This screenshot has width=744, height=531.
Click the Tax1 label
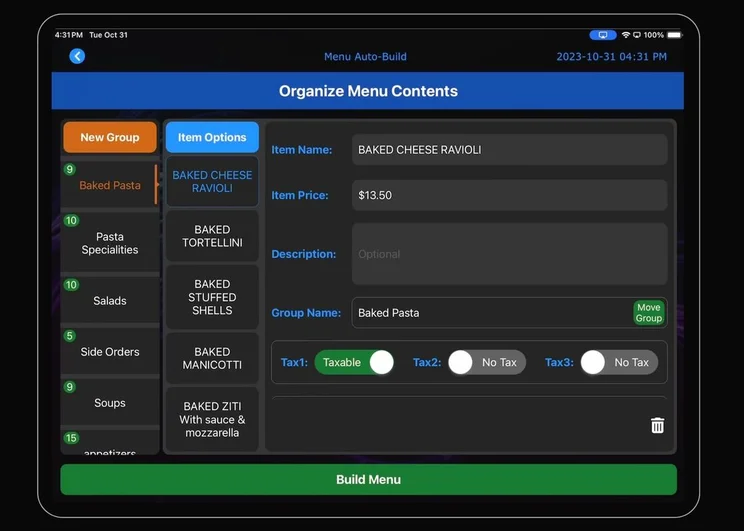294,362
